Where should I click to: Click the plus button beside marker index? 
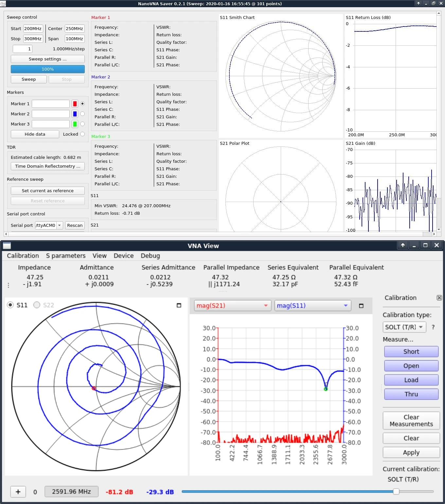pyautogui.click(x=18, y=492)
